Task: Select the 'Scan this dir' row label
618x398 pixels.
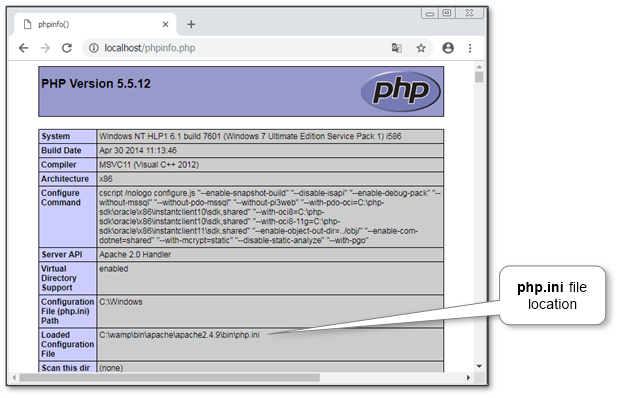Action: pos(65,368)
